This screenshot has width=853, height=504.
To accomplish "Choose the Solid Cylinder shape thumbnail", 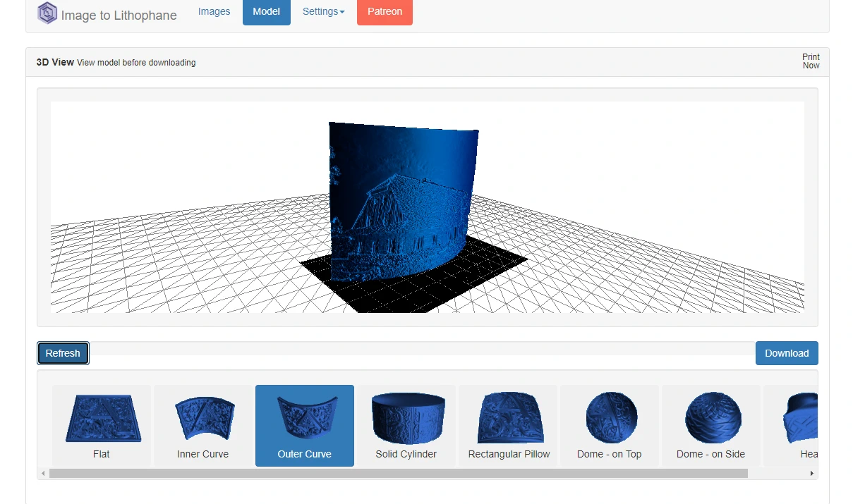I will tap(406, 426).
